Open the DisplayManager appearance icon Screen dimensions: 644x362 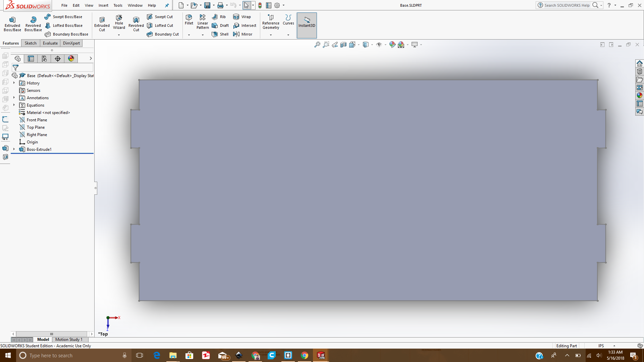tap(71, 59)
